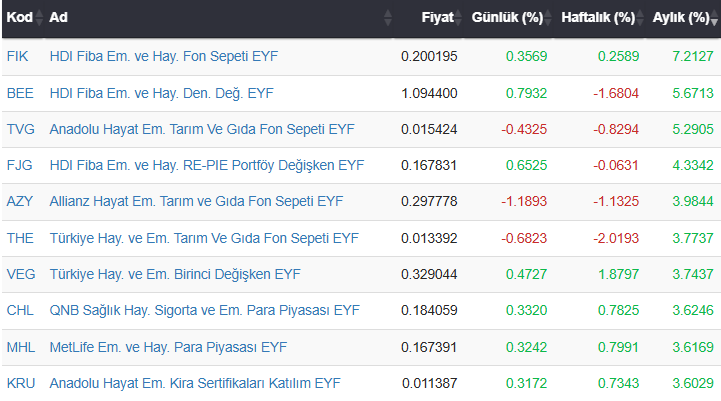Sort by Günlük (%) column arrows

[x=547, y=17]
